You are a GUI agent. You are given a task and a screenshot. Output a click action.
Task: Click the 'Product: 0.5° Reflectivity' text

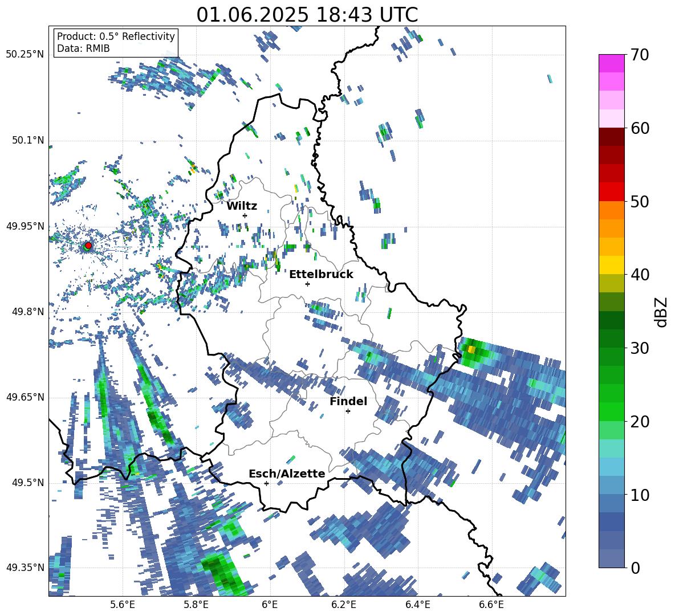click(x=116, y=36)
